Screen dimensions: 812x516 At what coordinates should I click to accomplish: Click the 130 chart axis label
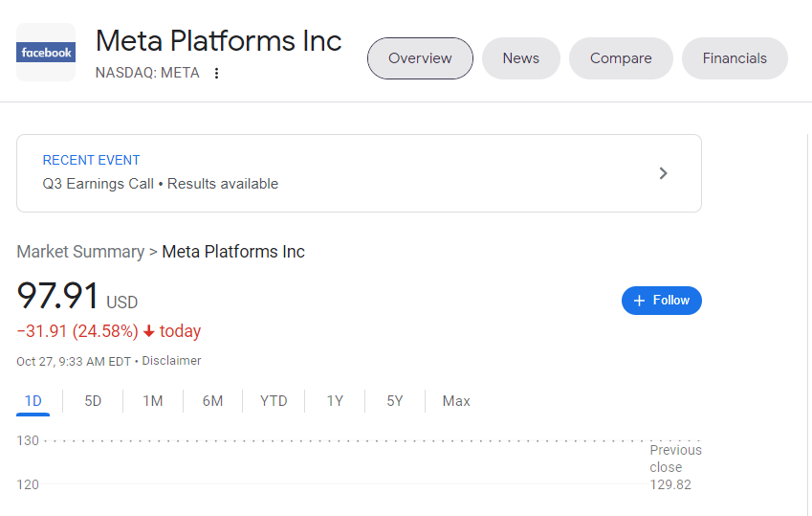pos(28,440)
